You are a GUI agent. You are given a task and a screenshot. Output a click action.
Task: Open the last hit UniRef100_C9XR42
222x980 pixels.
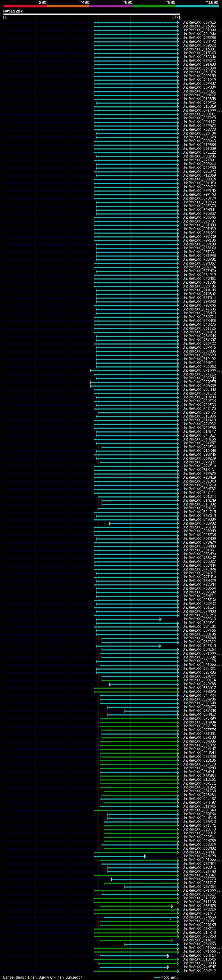point(199,971)
